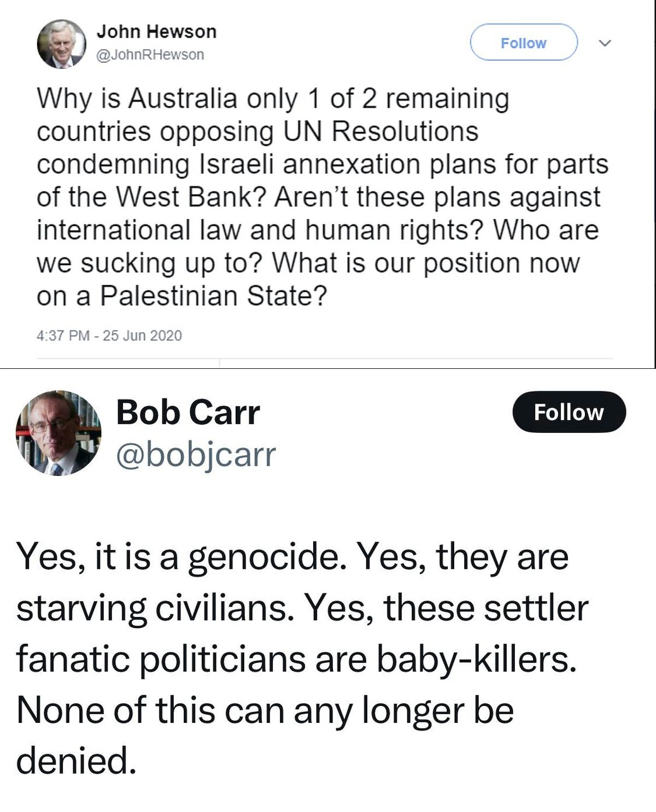Click "Why is Australia" opening words
This screenshot has height=812, width=656.
pos(137,99)
